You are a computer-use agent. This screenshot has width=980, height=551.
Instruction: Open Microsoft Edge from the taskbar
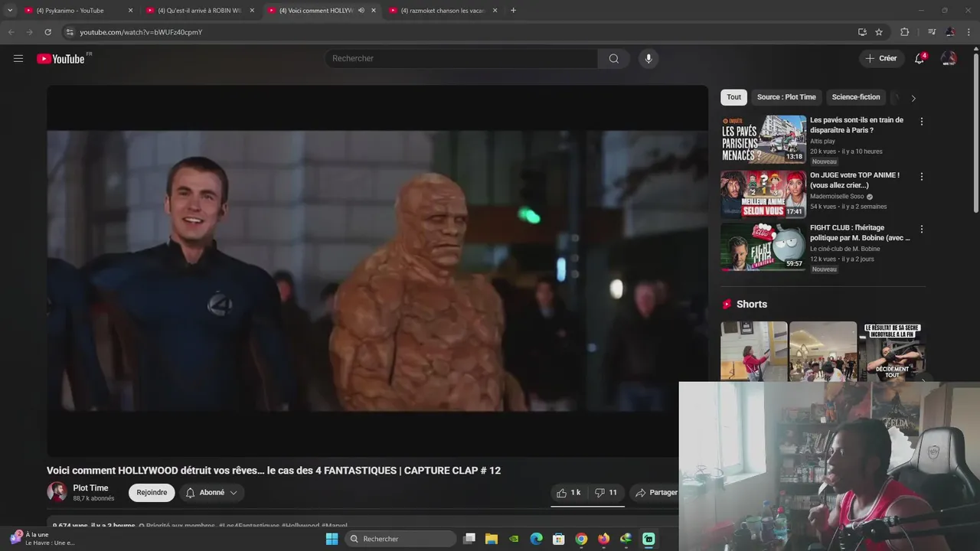pos(537,539)
